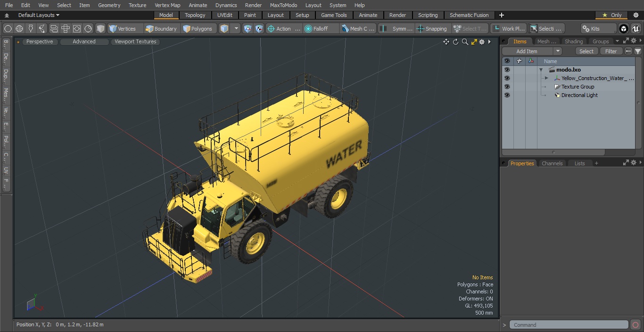Add a new layout with plus icon
This screenshot has width=644, height=332.
(501, 15)
